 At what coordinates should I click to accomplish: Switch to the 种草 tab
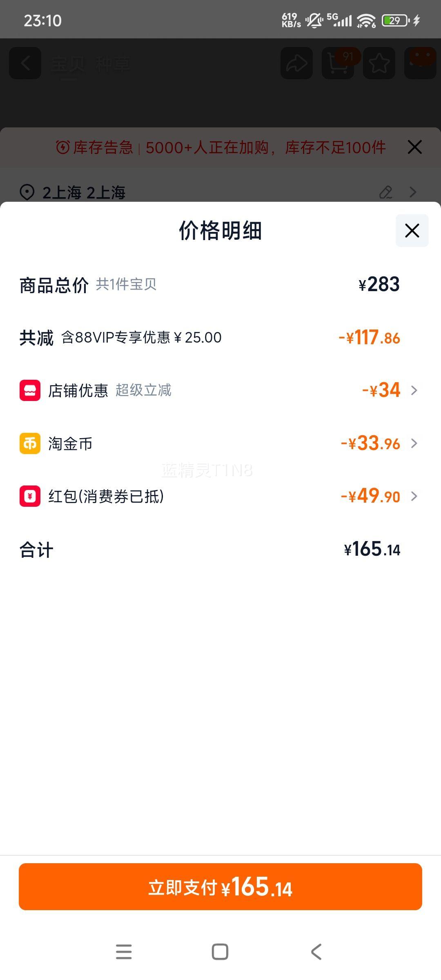pyautogui.click(x=113, y=64)
